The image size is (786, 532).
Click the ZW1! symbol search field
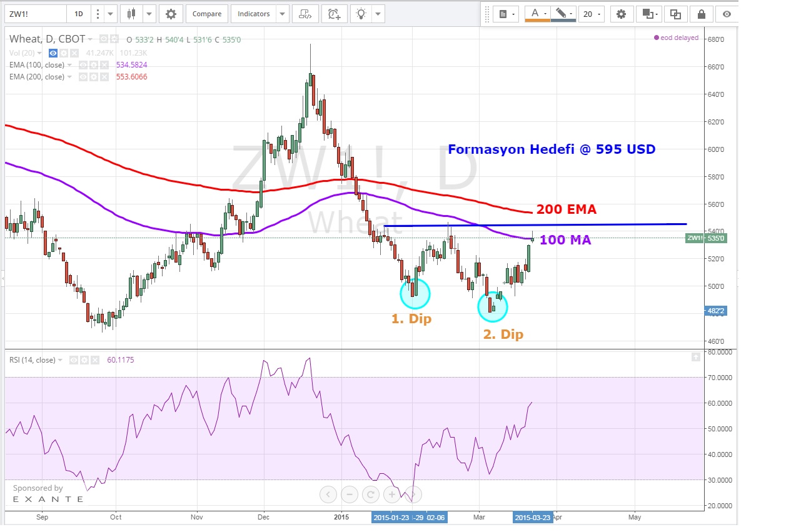(34, 14)
